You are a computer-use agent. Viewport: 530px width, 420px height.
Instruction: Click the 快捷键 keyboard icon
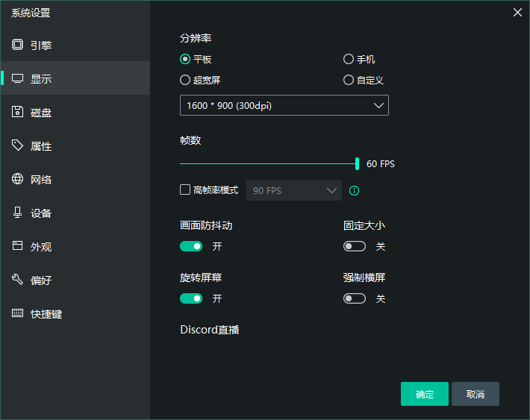pos(17,313)
